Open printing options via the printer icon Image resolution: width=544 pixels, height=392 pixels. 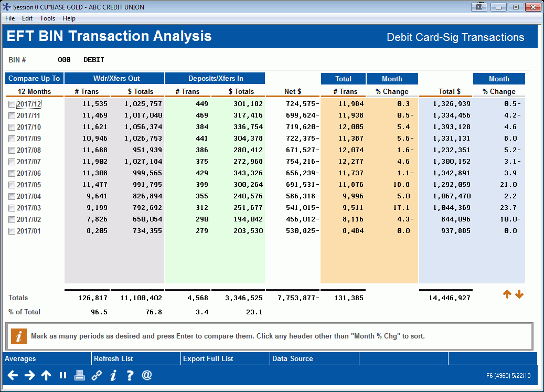(80, 375)
